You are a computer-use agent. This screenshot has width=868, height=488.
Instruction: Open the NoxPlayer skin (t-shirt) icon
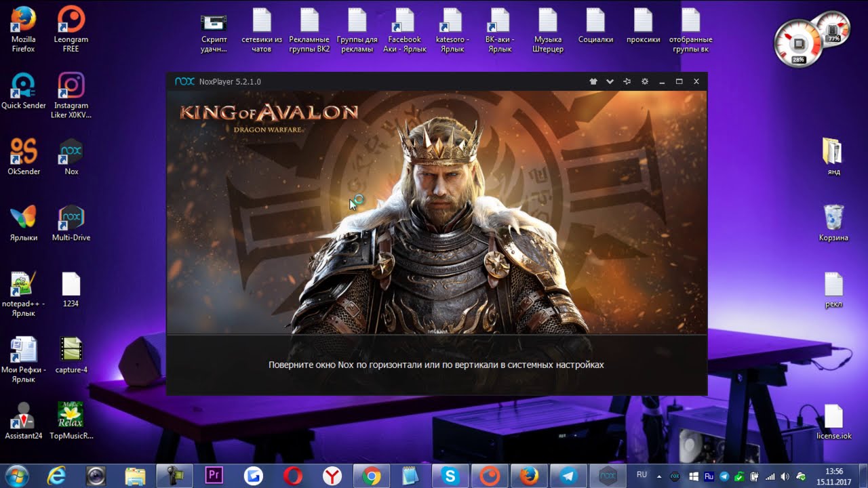pyautogui.click(x=593, y=81)
